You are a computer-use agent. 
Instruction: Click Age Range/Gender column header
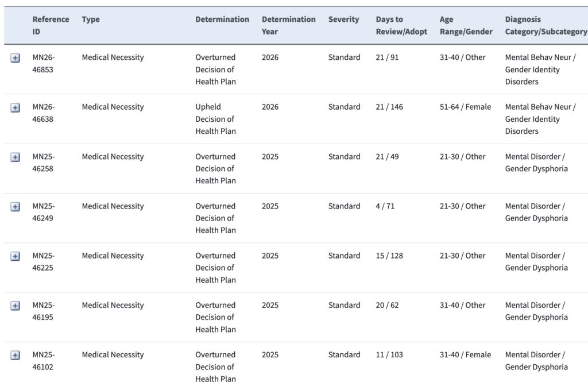coord(466,25)
